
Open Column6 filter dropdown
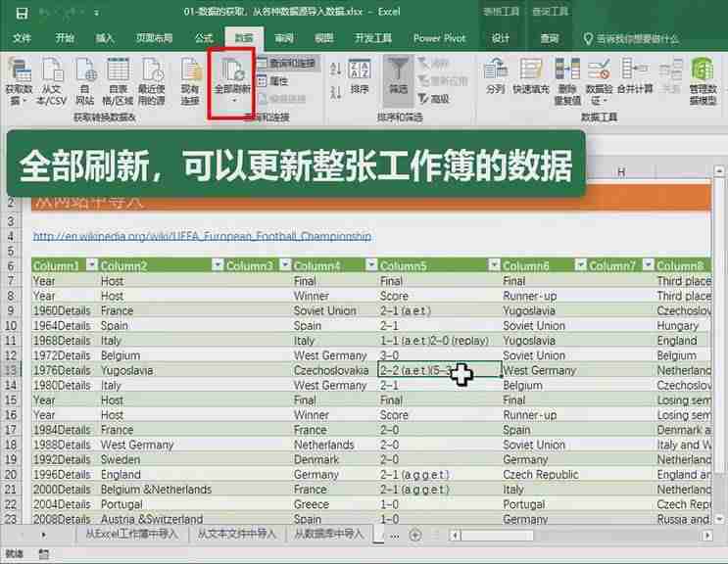pyautogui.click(x=580, y=264)
